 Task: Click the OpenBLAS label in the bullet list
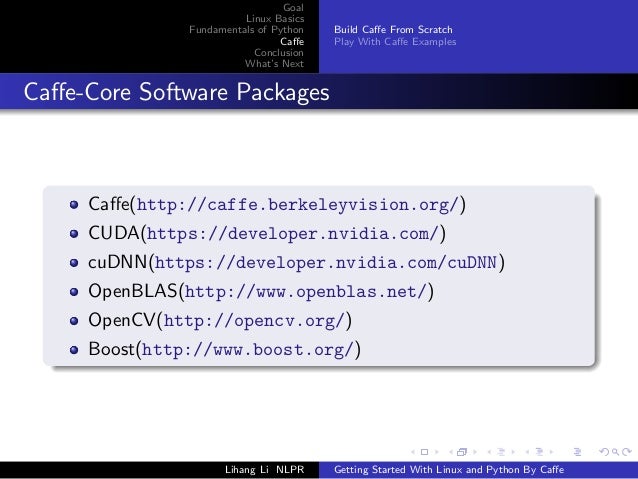(x=132, y=291)
